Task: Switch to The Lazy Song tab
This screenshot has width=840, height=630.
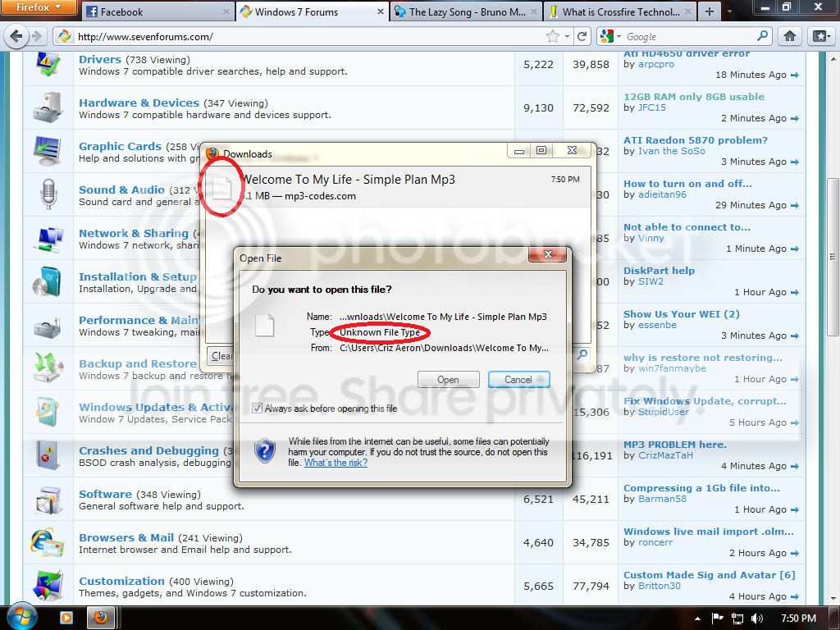Action: click(x=465, y=11)
